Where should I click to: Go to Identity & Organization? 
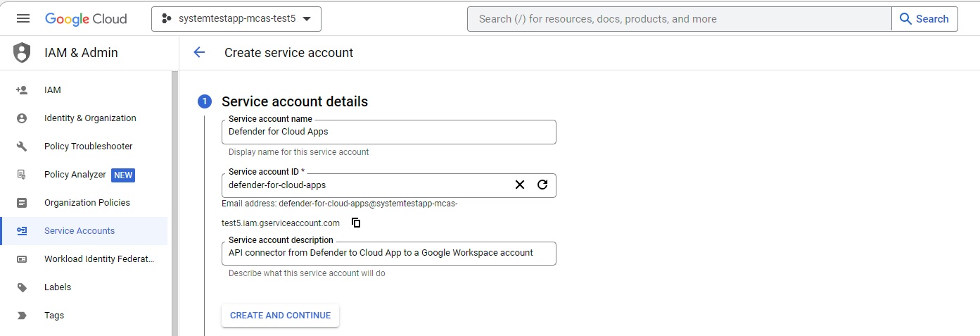click(90, 118)
